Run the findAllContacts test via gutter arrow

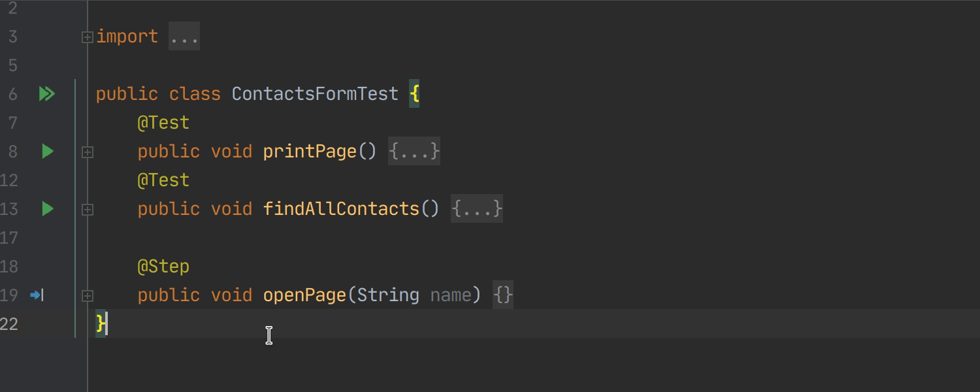pyautogui.click(x=47, y=209)
